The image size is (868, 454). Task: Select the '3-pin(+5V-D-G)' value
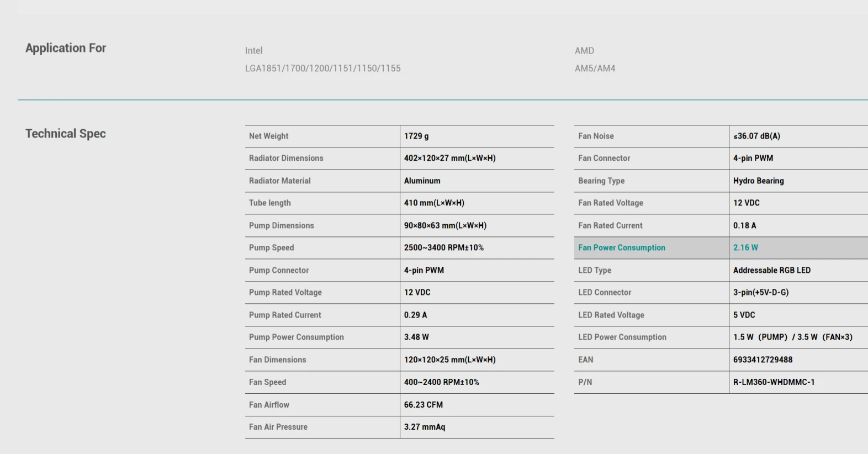pyautogui.click(x=761, y=292)
